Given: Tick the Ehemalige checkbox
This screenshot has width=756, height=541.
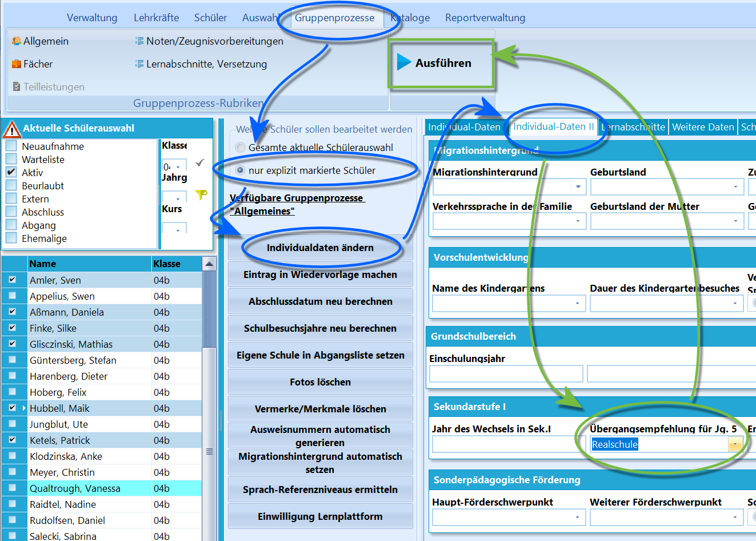Looking at the screenshot, I should coord(11,238).
